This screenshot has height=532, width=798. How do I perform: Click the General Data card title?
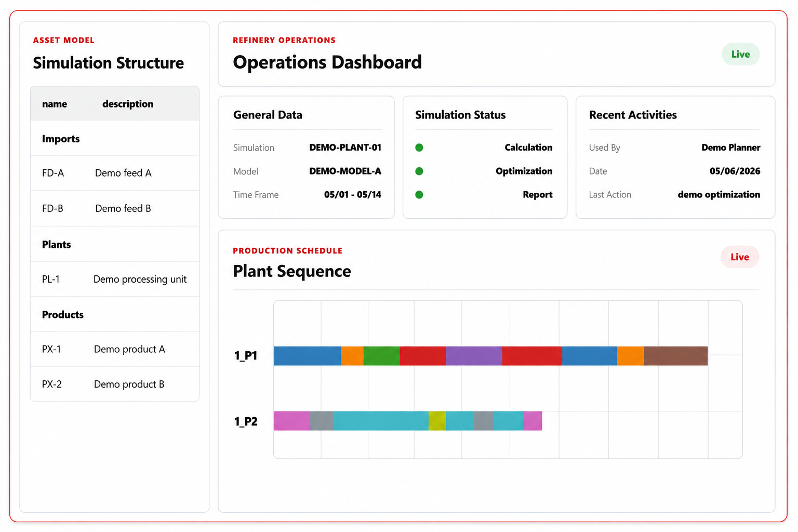pyautogui.click(x=268, y=115)
